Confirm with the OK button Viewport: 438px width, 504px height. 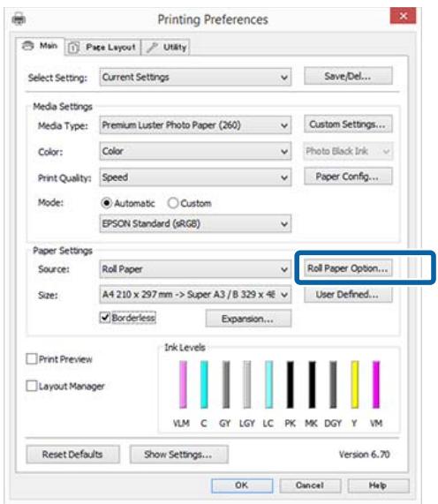click(x=242, y=485)
